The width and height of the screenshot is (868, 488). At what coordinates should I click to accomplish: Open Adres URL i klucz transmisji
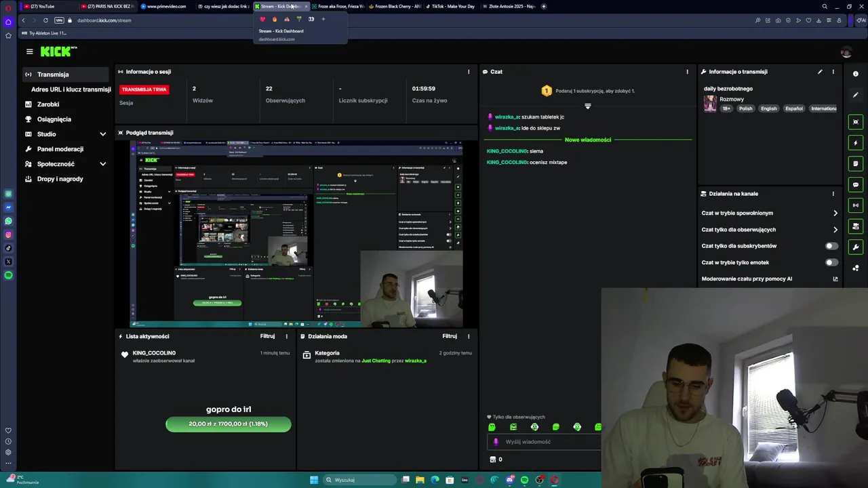[x=71, y=89]
